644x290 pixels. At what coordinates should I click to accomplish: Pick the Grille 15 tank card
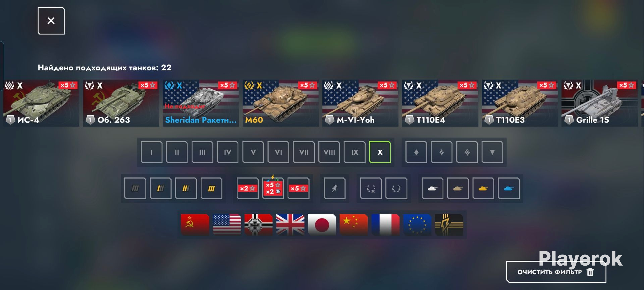point(600,103)
